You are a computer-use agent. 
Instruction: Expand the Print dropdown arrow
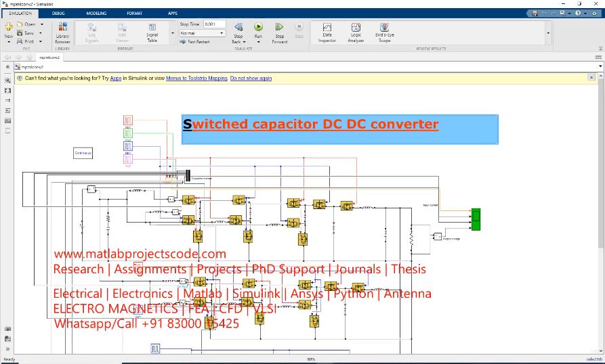(x=41, y=41)
